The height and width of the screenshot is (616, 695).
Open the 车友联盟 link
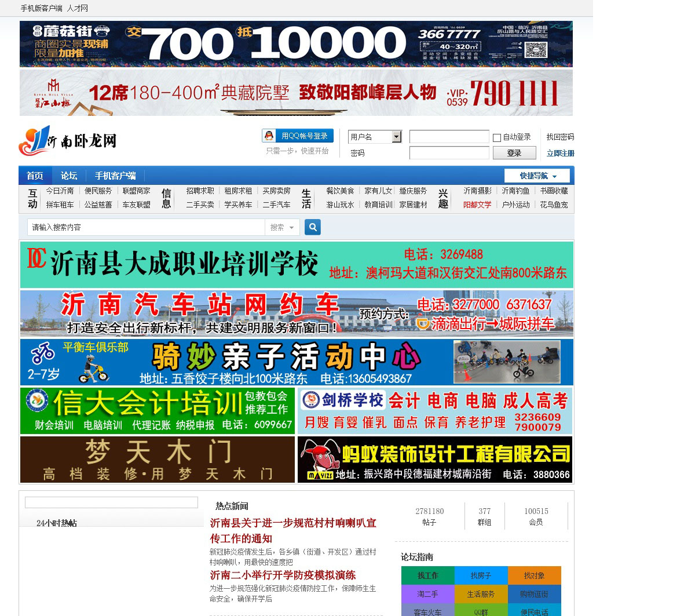coord(136,205)
